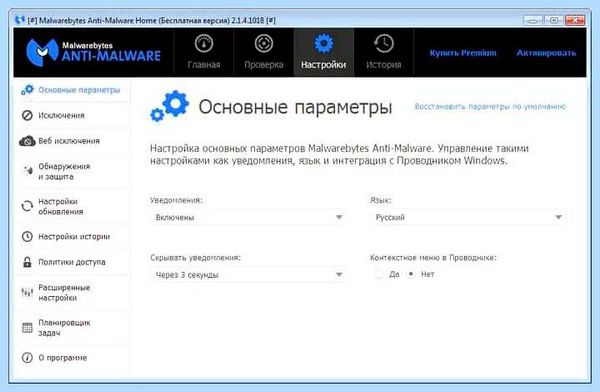Open the История clock icon
600x392 pixels.
[x=383, y=43]
